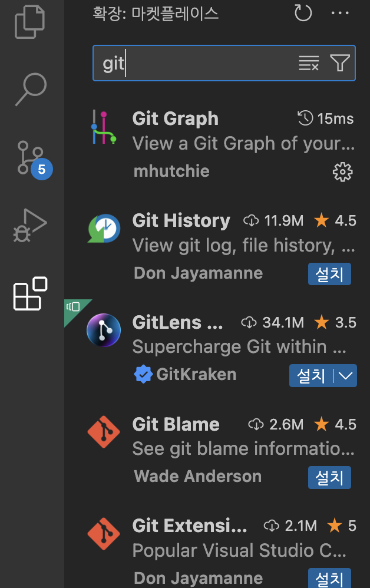Image resolution: width=370 pixels, height=588 pixels.
Task: Click Git Extension Pack download count 2.1M
Action: point(290,526)
